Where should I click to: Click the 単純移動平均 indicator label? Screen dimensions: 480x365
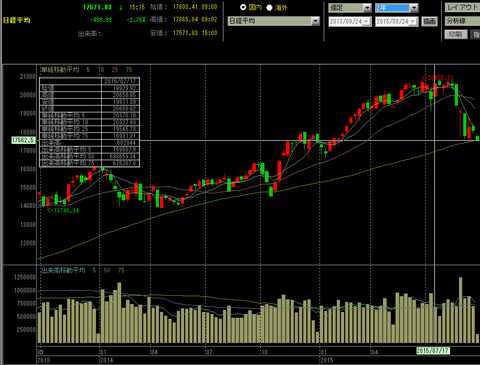[x=60, y=70]
